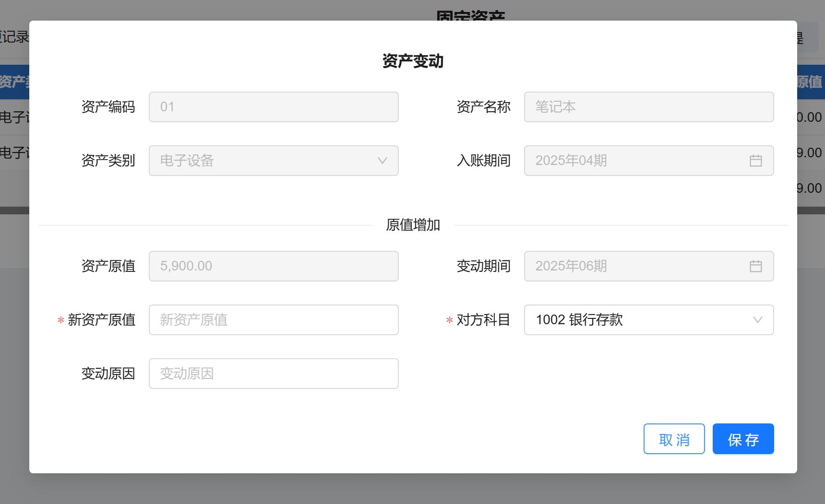Screen dimensions: 825x504
Task: Click the required 对方科目 label
Action: pyautogui.click(x=483, y=320)
